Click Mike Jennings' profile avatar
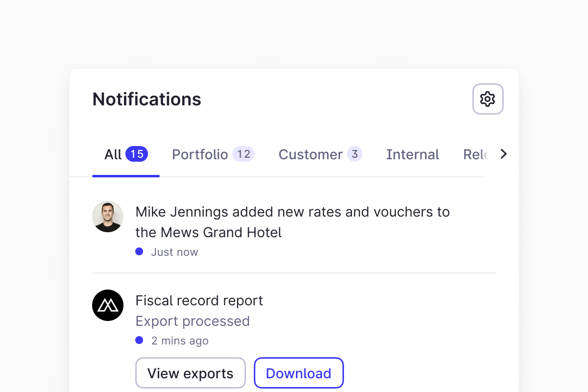588x392 pixels. (x=108, y=216)
